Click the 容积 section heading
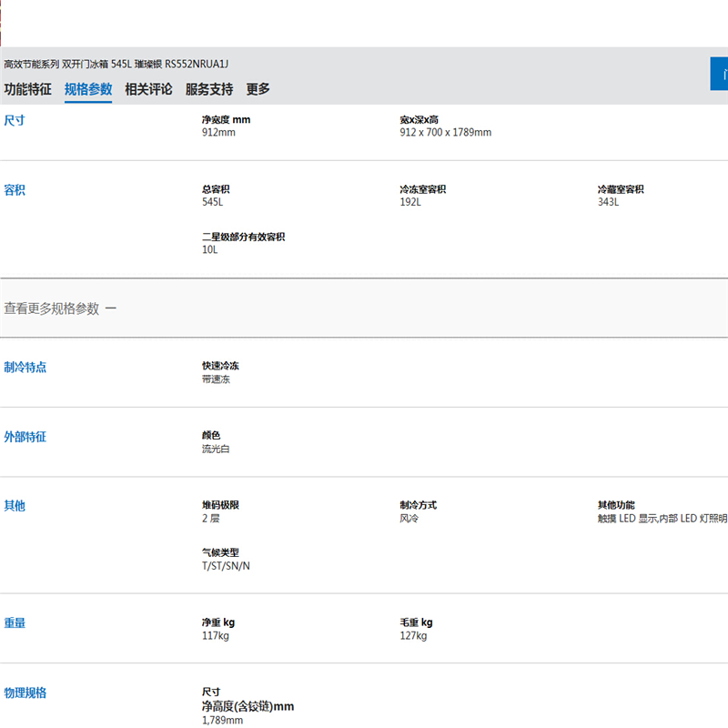Viewport: 728px width, 728px height. (x=15, y=190)
